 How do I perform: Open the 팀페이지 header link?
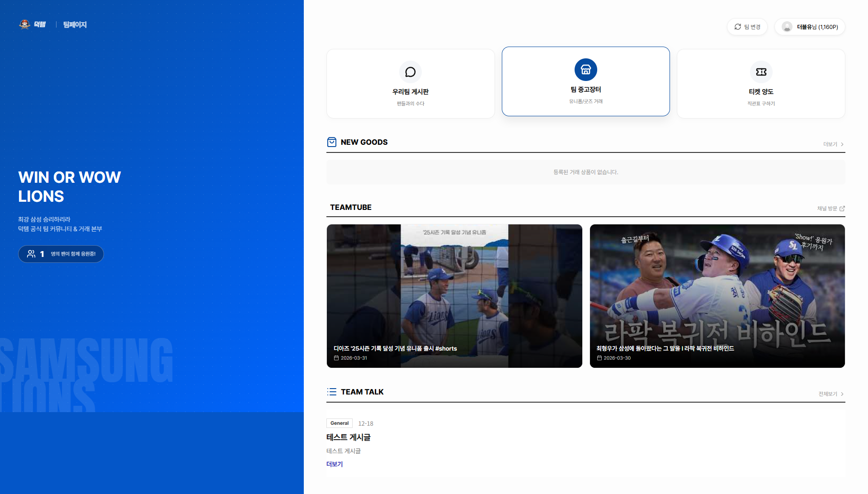coord(75,25)
